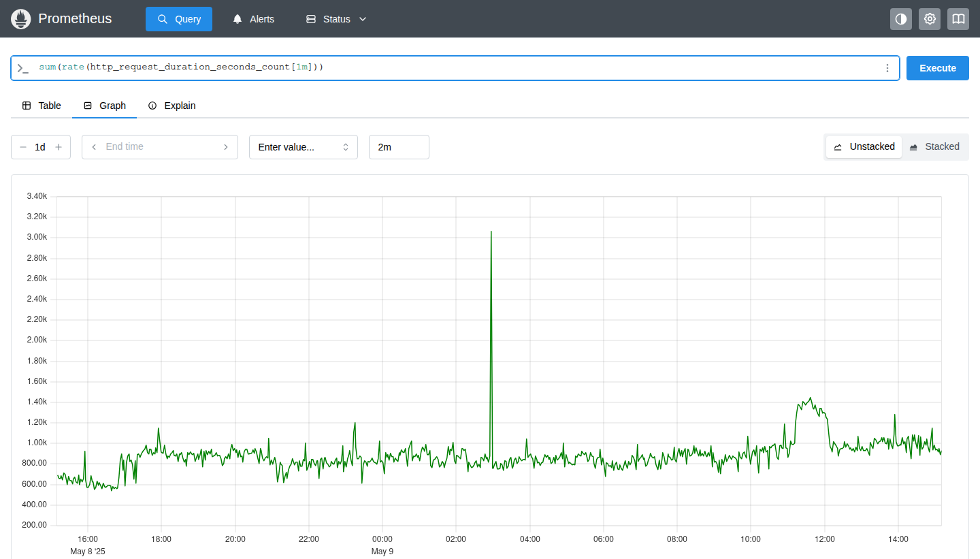Click the '00:00' x-axis label
Image resolution: width=980 pixels, height=559 pixels.
pyautogui.click(x=382, y=539)
